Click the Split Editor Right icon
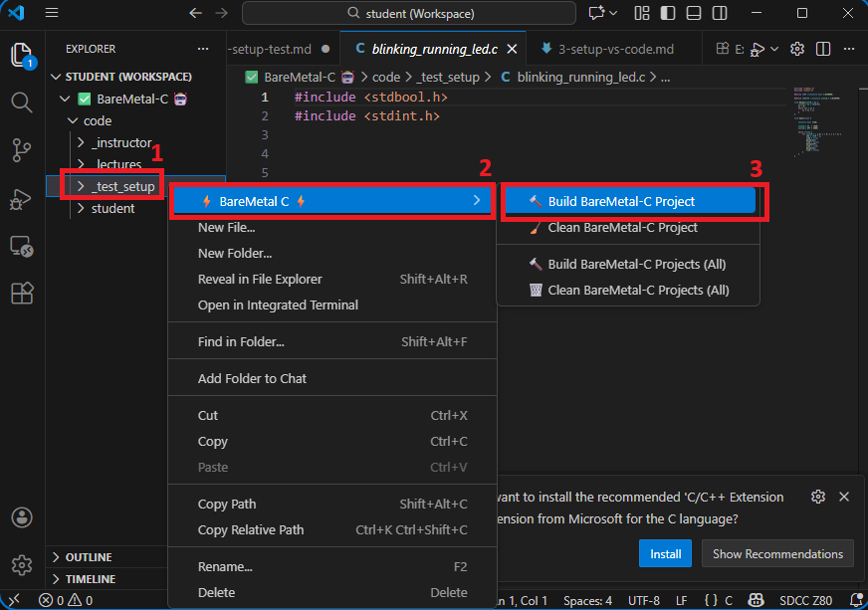The height and width of the screenshot is (610, 868). [823, 49]
